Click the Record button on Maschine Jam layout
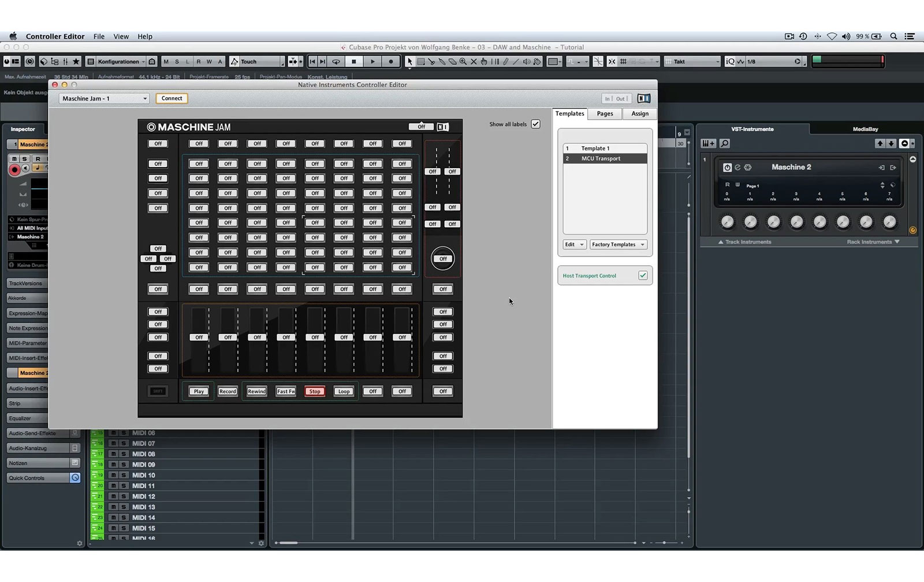Viewport: 924px width, 582px height. (x=228, y=391)
